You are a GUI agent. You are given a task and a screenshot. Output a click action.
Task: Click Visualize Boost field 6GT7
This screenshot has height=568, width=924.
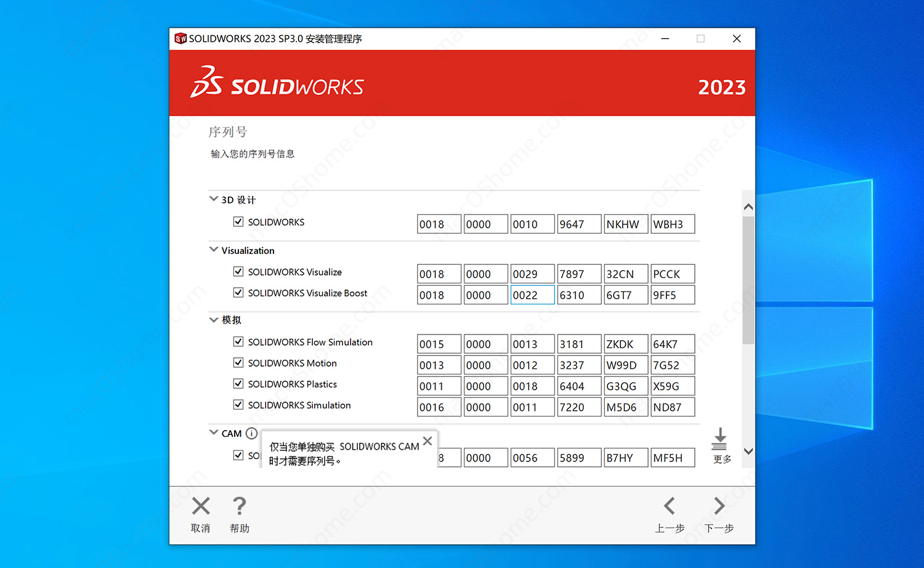(626, 294)
